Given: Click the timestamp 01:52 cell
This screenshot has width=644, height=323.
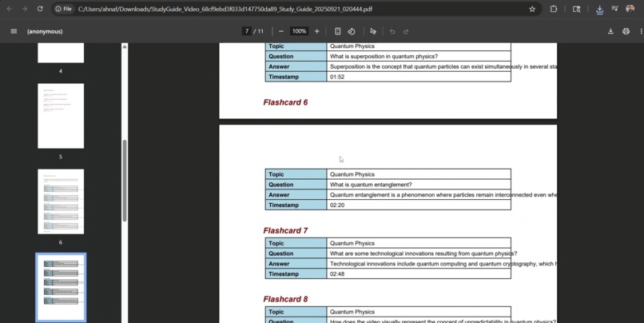Looking at the screenshot, I should [419, 77].
